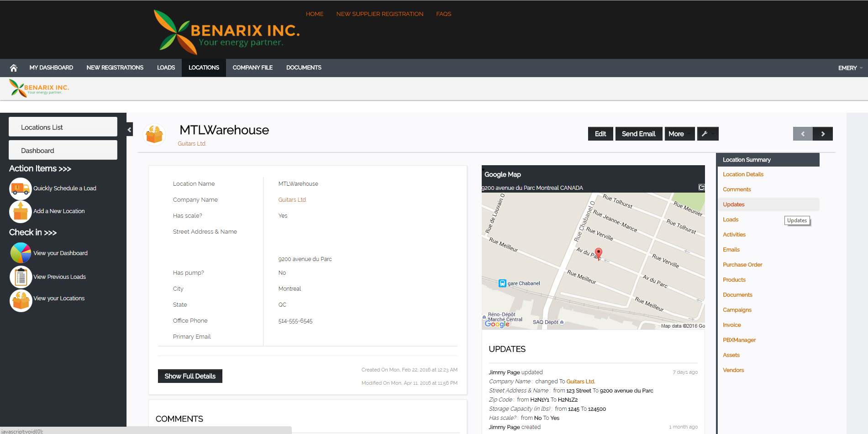Viewport: 868px width, 434px height.
Task: Open Assets in the right panel
Action: 731,355
